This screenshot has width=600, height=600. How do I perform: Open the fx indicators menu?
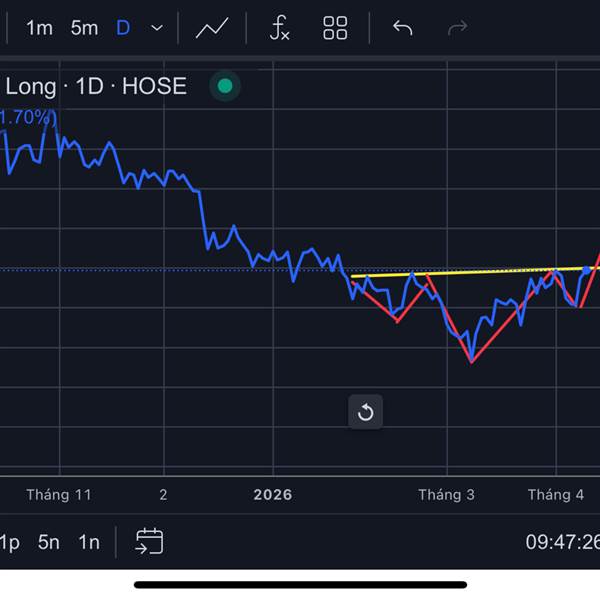[280, 28]
